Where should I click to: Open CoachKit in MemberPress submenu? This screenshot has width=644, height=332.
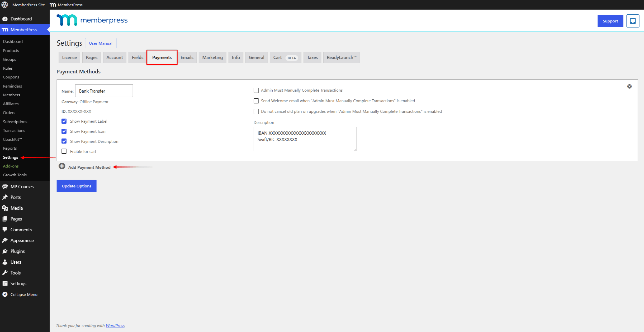(x=13, y=140)
